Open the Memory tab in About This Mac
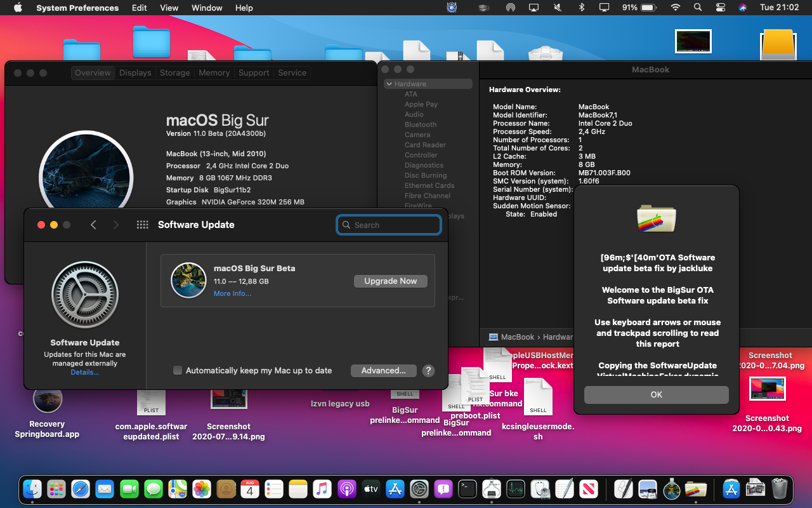 pyautogui.click(x=214, y=72)
